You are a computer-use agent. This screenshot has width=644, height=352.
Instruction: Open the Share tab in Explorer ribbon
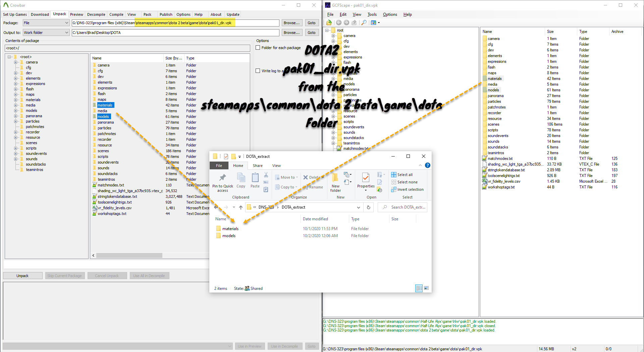coord(258,166)
